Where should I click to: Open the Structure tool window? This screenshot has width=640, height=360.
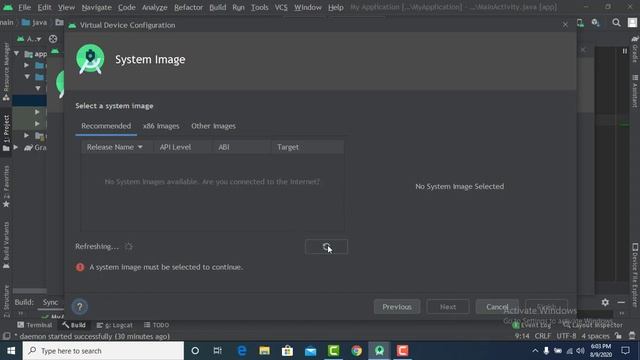click(x=6, y=300)
